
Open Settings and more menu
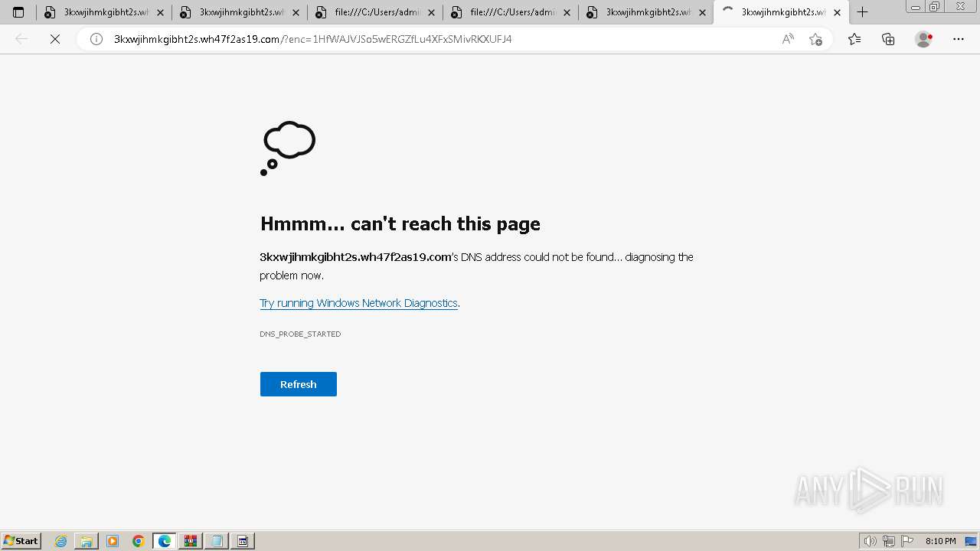959,39
